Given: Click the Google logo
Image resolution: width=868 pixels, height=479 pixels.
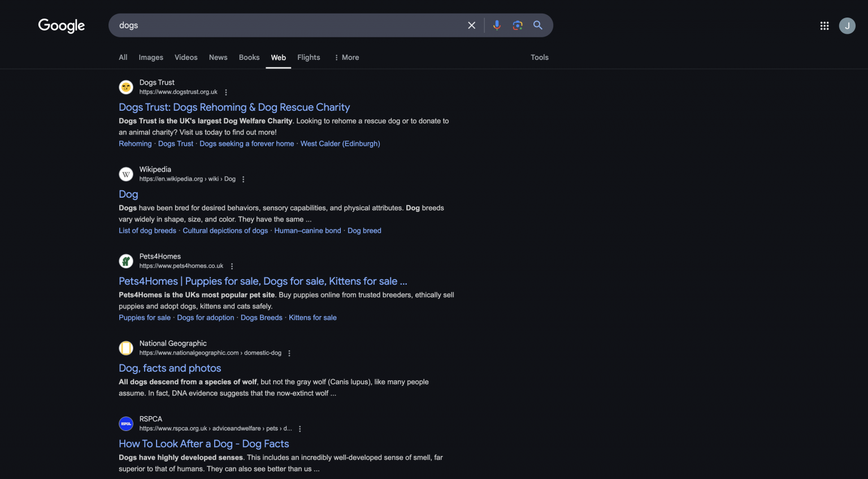Looking at the screenshot, I should click(x=61, y=25).
